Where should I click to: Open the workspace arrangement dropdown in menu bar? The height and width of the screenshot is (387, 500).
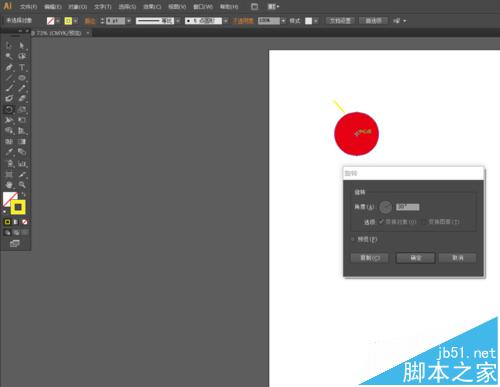(x=274, y=6)
